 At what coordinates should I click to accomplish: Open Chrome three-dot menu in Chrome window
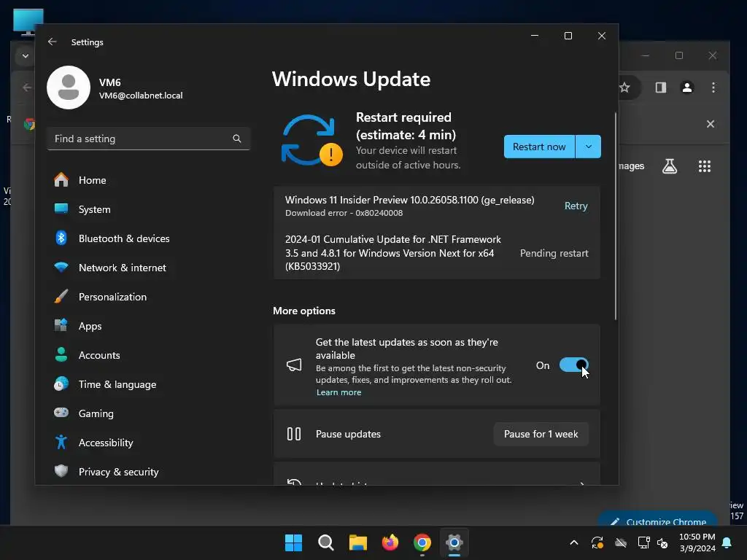point(713,87)
